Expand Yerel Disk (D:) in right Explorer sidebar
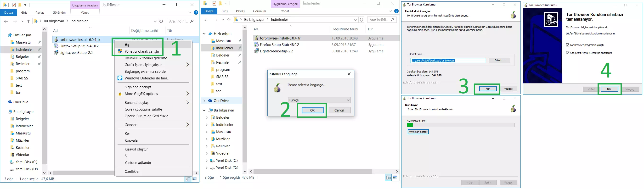This screenshot has width=644, height=189. pos(207,168)
